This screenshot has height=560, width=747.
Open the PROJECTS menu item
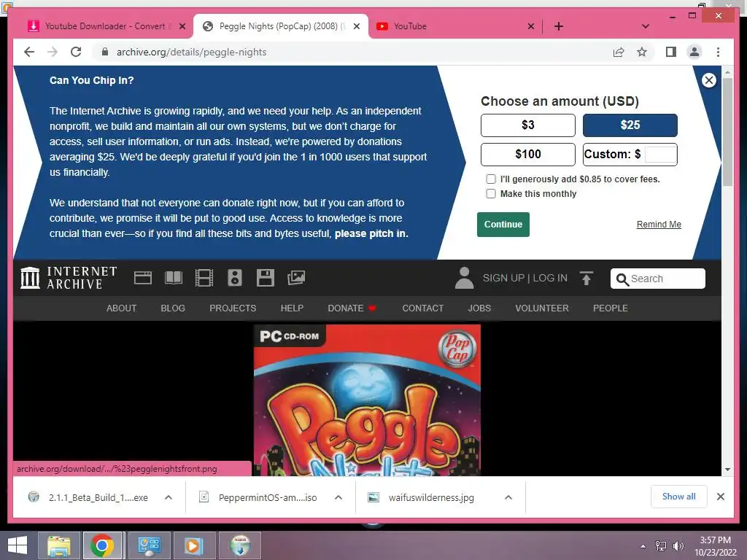pyautogui.click(x=233, y=308)
